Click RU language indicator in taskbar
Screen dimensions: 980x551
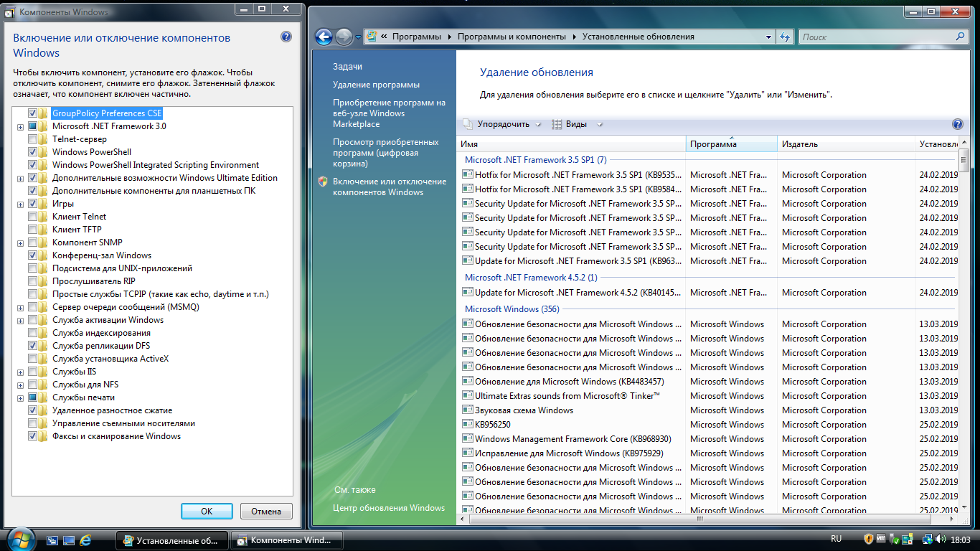click(x=836, y=539)
